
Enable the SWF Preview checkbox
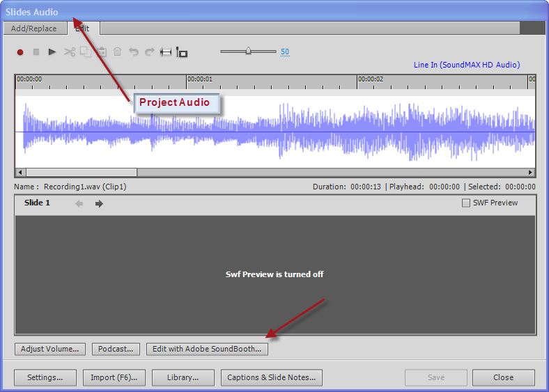pos(466,203)
